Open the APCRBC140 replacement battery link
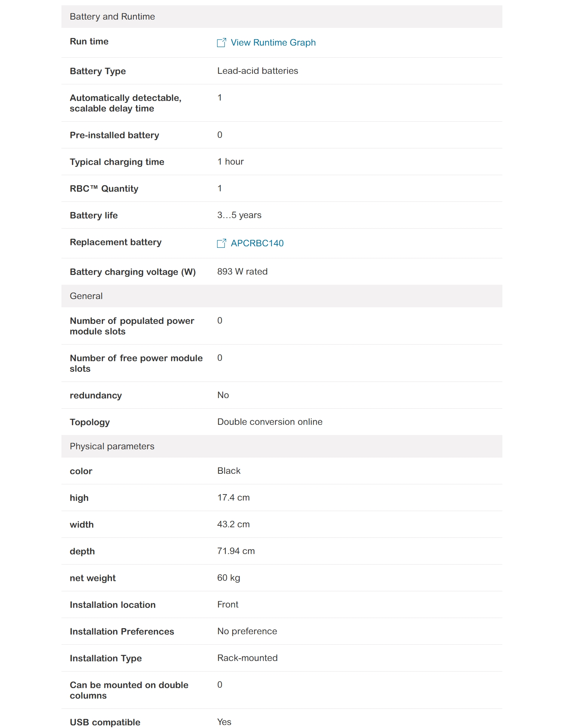The image size is (580, 728). click(257, 243)
